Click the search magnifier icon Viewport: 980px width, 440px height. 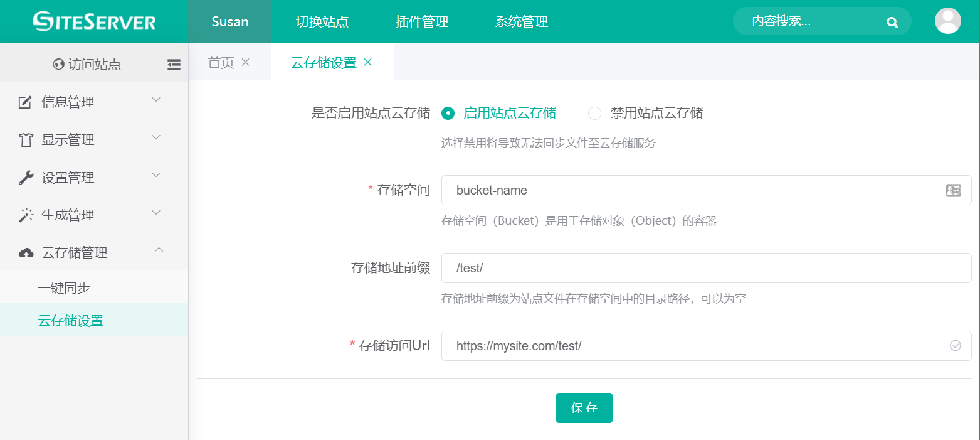point(892,23)
